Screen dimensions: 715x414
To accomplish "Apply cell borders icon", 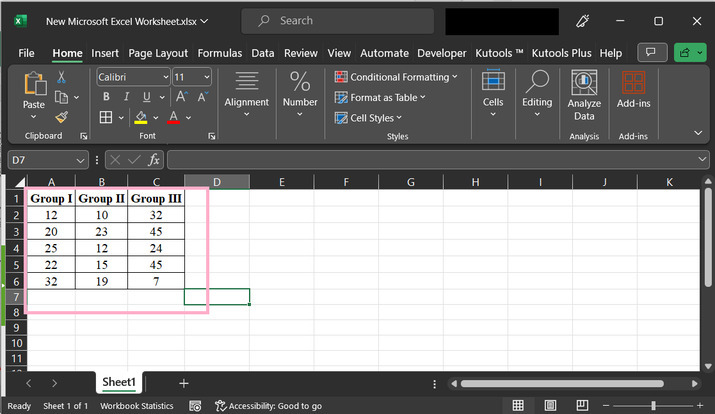I will [106, 117].
